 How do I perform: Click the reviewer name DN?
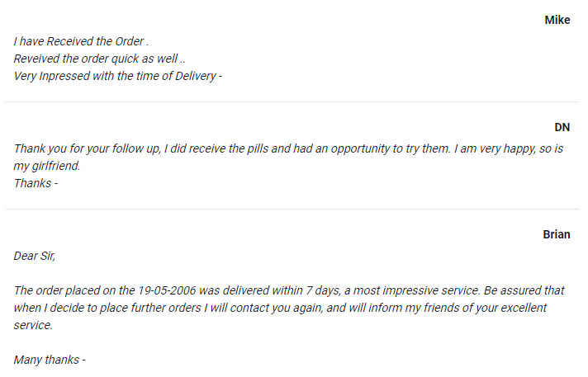click(562, 127)
